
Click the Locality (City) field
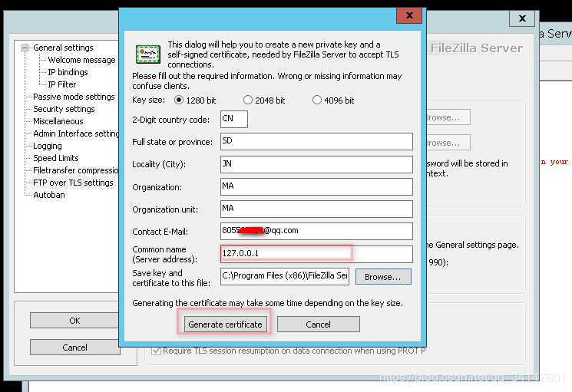[316, 164]
